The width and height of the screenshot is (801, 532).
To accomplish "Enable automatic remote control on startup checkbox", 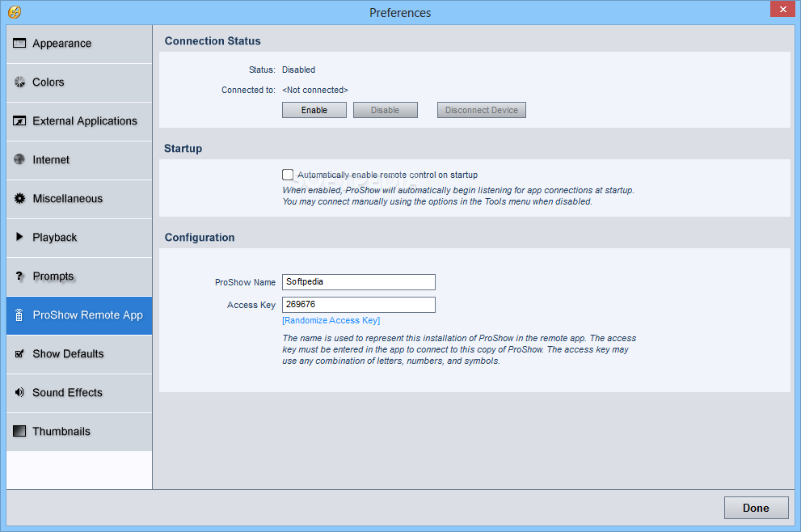I will click(x=288, y=175).
